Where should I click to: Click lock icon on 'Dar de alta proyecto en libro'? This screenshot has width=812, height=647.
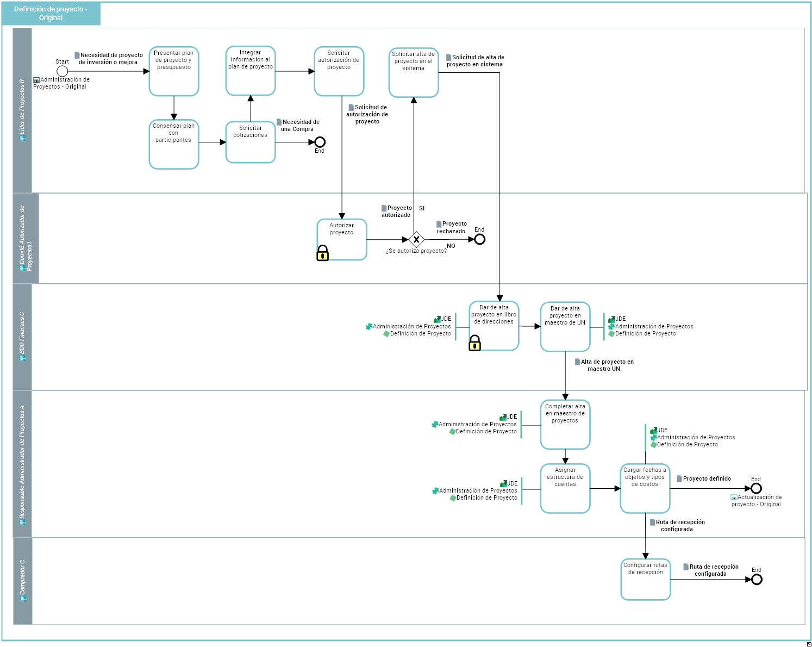click(x=475, y=343)
